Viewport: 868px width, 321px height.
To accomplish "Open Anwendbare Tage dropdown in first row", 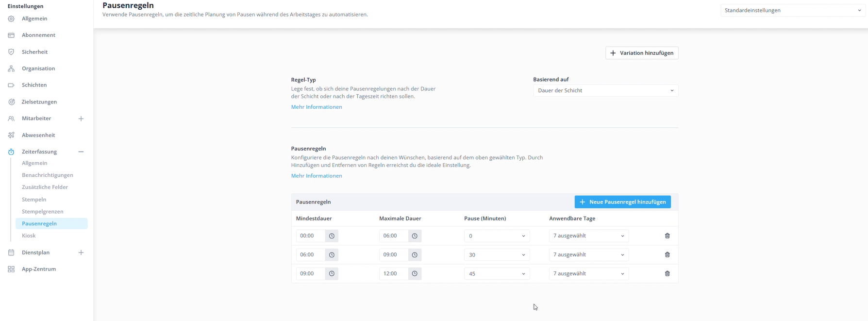I will pyautogui.click(x=589, y=236).
